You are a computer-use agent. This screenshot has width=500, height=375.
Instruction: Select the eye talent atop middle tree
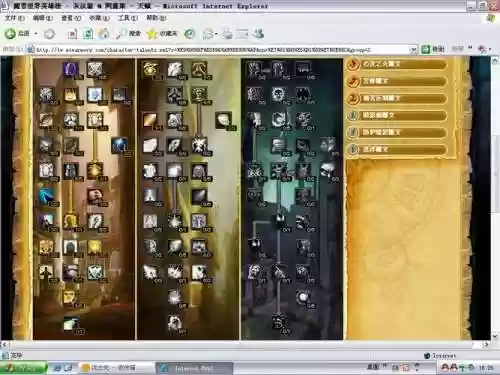pos(150,69)
